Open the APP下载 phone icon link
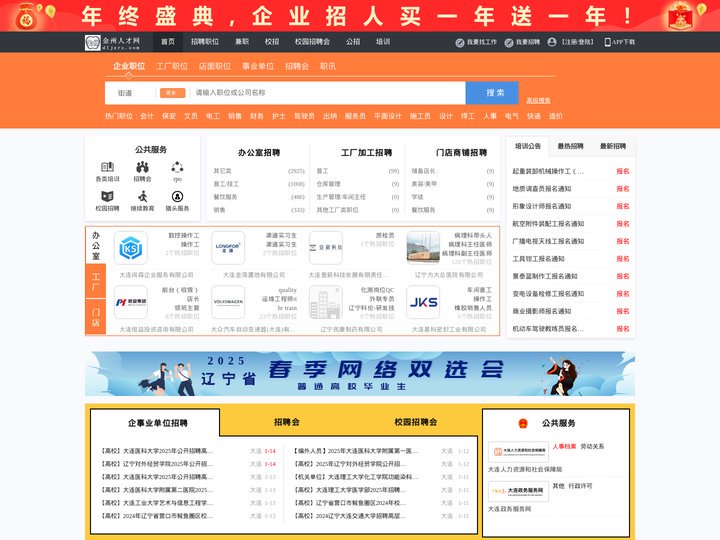The height and width of the screenshot is (540, 720). [x=619, y=42]
